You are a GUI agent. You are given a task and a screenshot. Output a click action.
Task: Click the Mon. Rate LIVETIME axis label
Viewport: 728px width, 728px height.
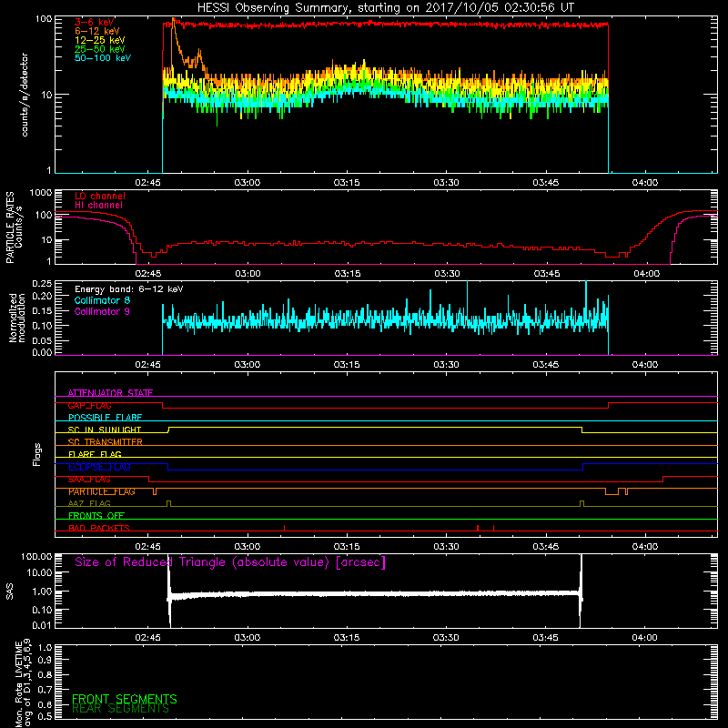pos(18,683)
